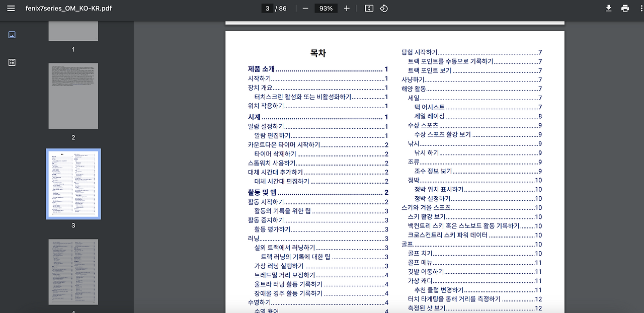This screenshot has width=644, height=313.
Task: Show the document outline panel
Action: [x=12, y=62]
